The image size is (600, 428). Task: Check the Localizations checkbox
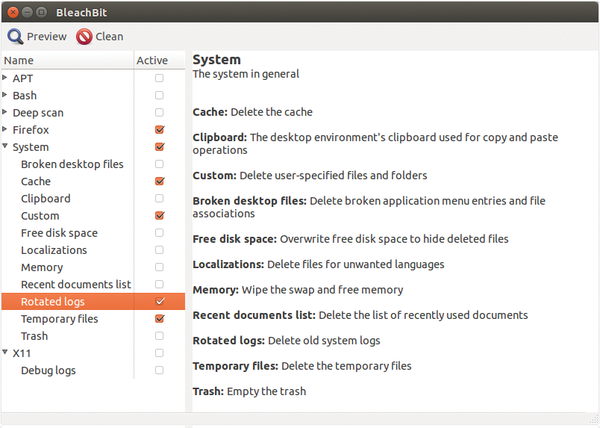coord(159,250)
